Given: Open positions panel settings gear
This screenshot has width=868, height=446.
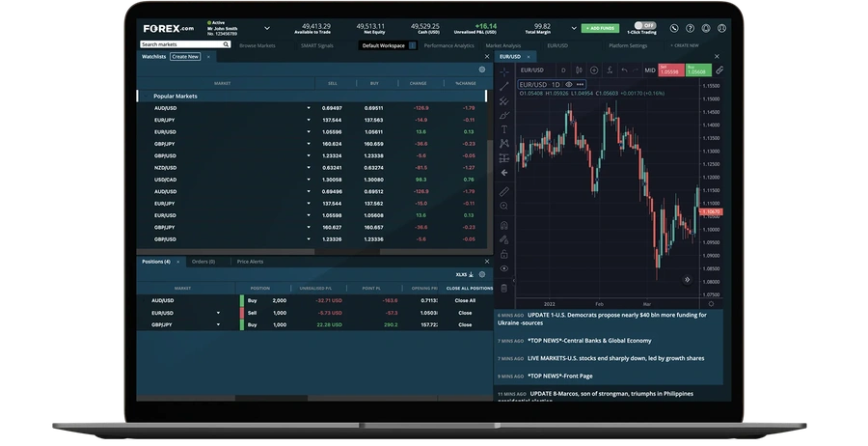Looking at the screenshot, I should (482, 274).
